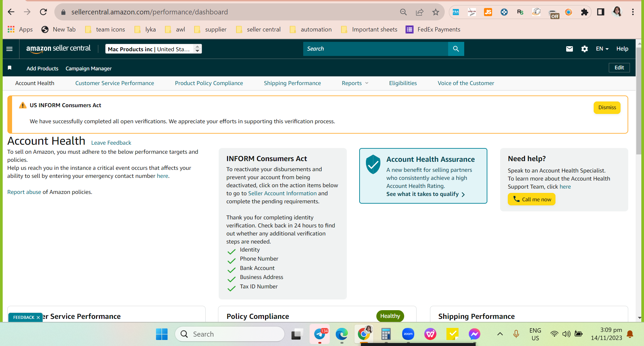The image size is (644, 346).
Task: Click the search magnifier button
Action: pos(456,49)
